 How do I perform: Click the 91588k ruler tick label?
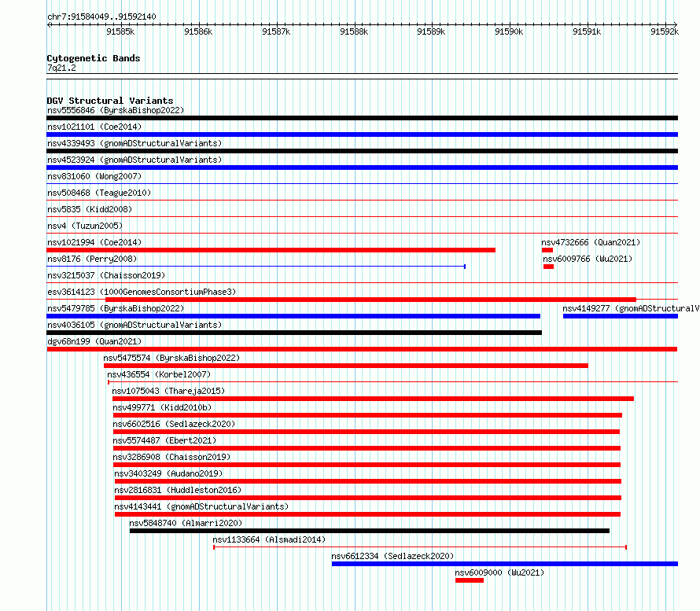tap(354, 31)
